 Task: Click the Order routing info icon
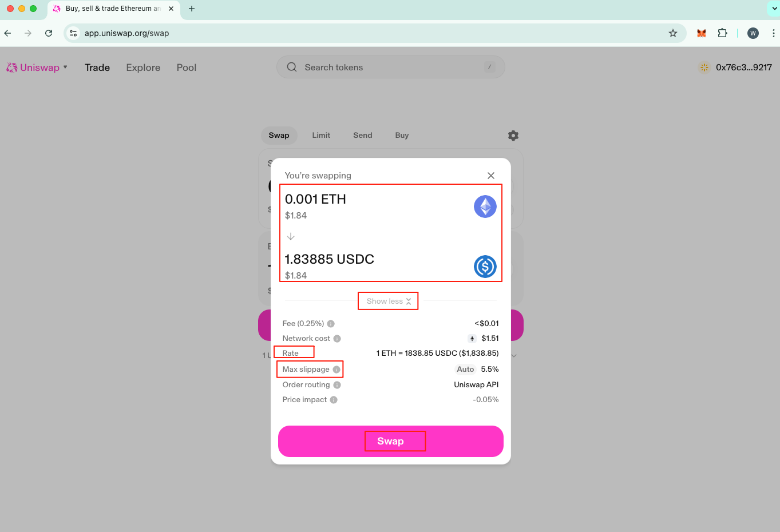pyautogui.click(x=337, y=385)
